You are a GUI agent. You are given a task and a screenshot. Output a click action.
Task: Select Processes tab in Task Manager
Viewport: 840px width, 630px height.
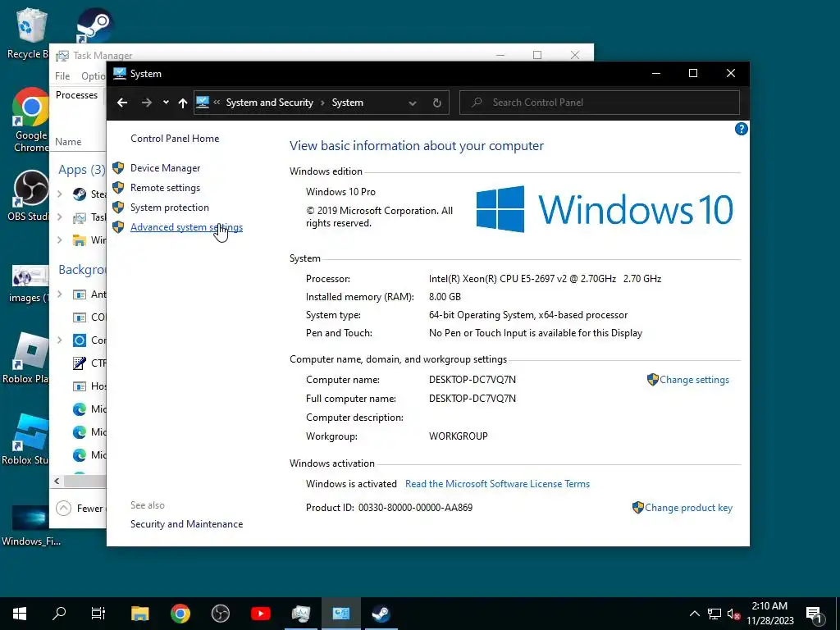coord(76,95)
